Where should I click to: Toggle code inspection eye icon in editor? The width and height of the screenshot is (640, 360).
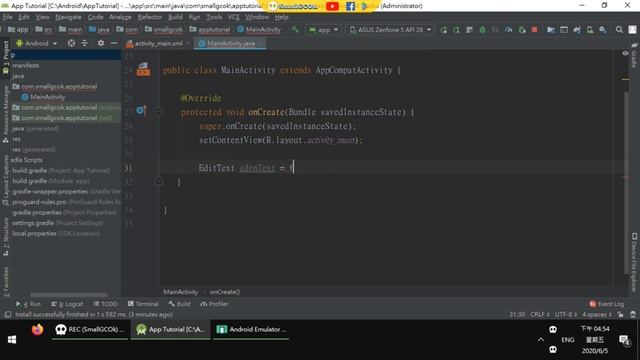625,53
